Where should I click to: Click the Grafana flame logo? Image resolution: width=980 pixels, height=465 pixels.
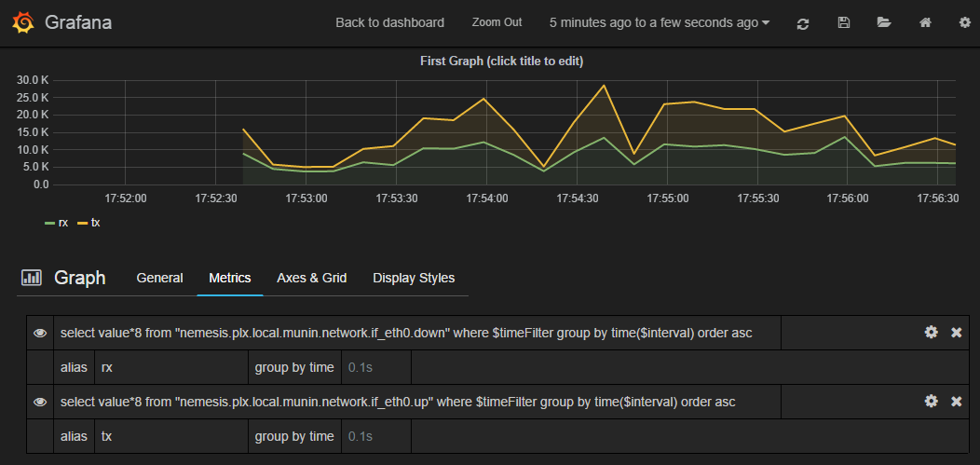click(x=23, y=23)
